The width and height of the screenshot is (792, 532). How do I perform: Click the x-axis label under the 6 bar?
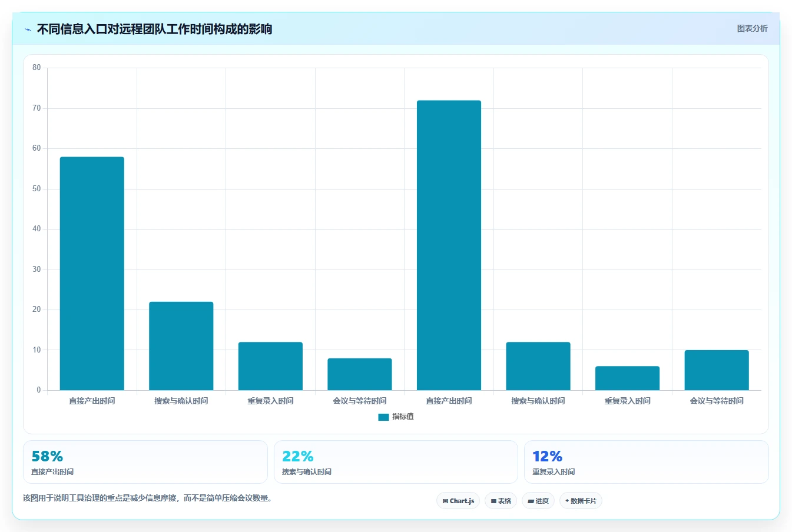pyautogui.click(x=627, y=401)
